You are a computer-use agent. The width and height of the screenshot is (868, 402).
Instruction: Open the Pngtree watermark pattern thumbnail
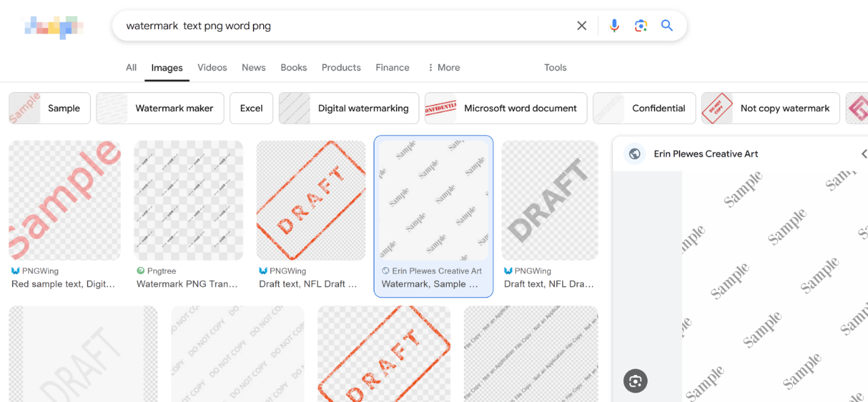pos(189,201)
